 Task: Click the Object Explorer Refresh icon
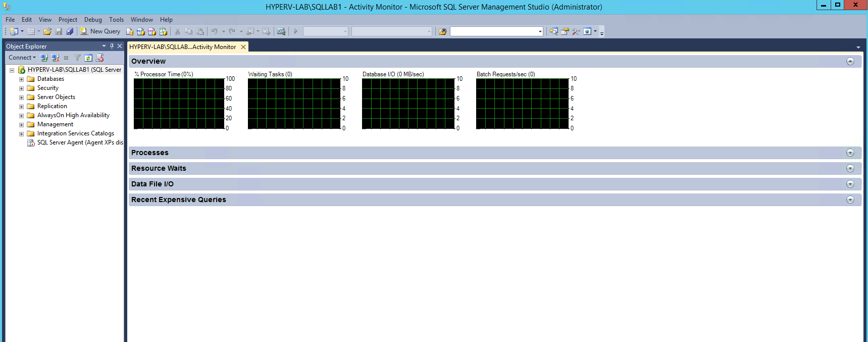[88, 58]
